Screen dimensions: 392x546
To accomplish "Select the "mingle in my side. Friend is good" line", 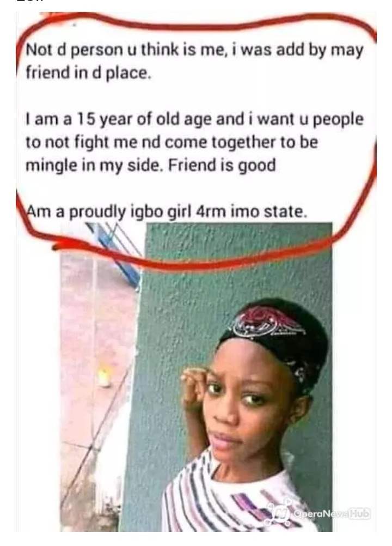I will tap(151, 166).
